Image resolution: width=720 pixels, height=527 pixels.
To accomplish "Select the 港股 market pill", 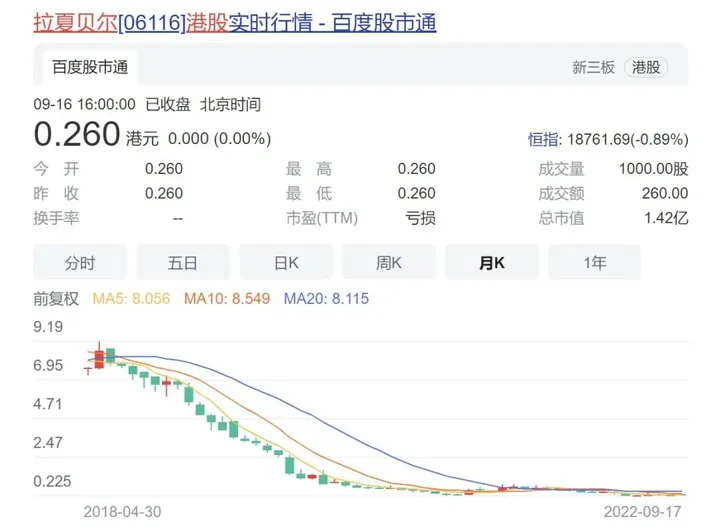I will 646,67.
